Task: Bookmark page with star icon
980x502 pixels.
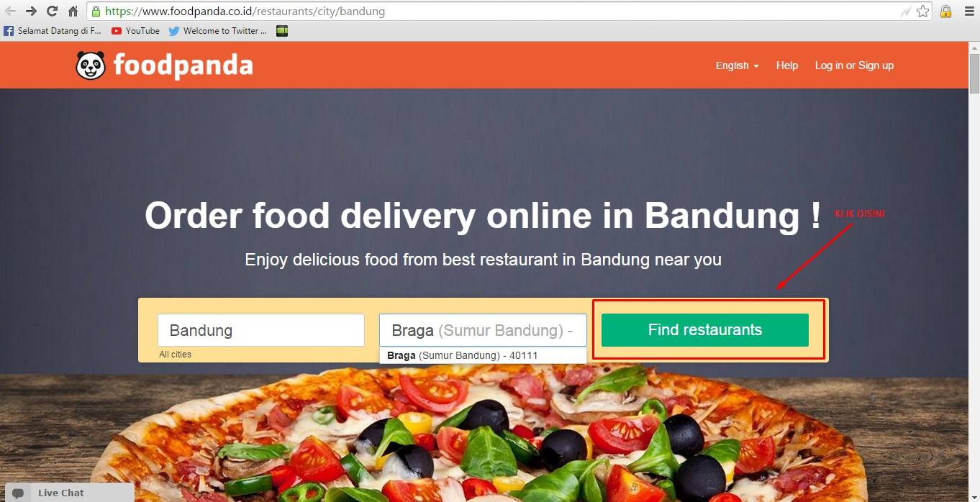Action: click(x=923, y=12)
